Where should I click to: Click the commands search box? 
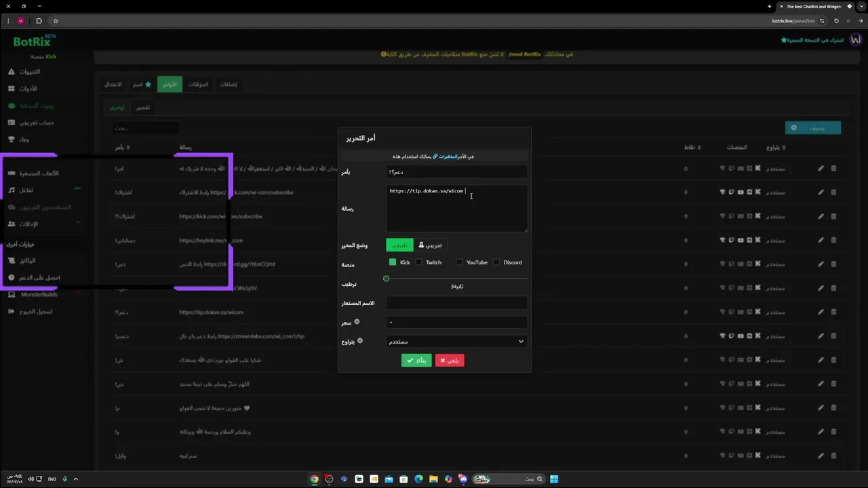click(x=145, y=127)
